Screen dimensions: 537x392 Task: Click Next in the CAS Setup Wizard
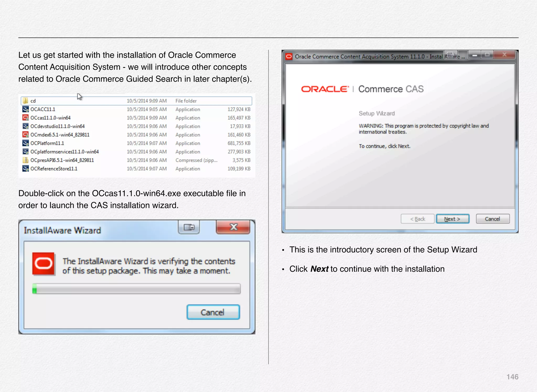coord(453,219)
